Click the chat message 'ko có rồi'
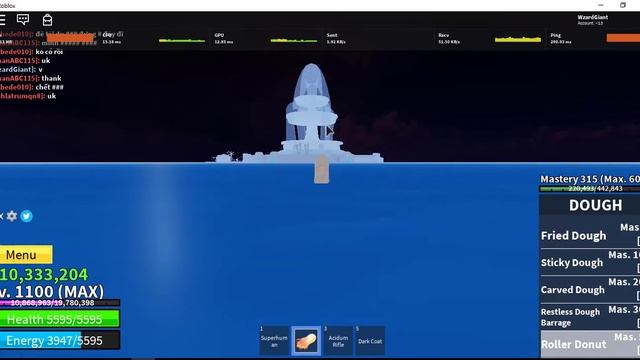The width and height of the screenshot is (640, 360). [x=49, y=52]
